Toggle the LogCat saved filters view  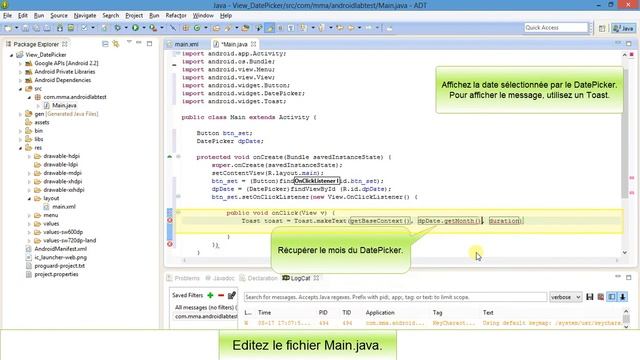coord(612,297)
